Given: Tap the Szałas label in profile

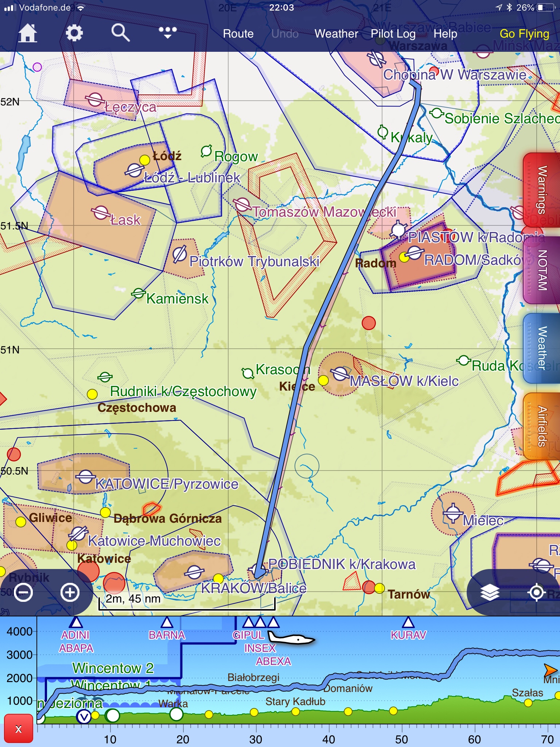Looking at the screenshot, I should pyautogui.click(x=528, y=693).
